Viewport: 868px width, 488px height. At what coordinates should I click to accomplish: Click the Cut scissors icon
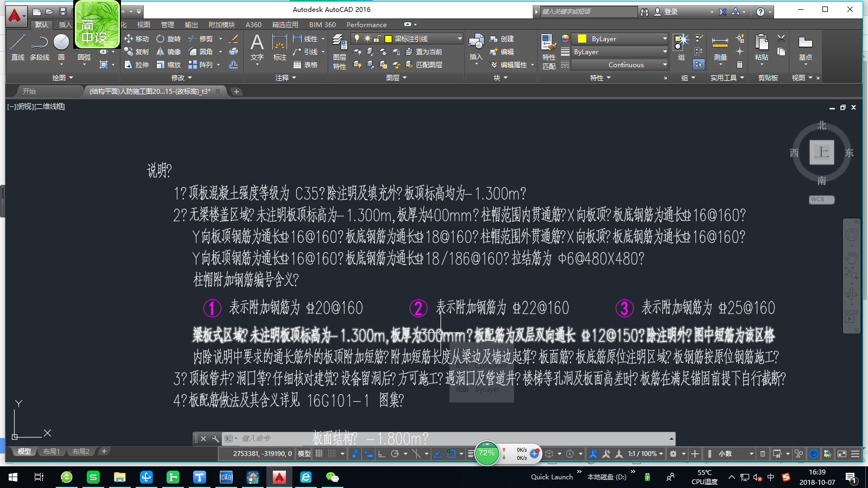[x=781, y=38]
